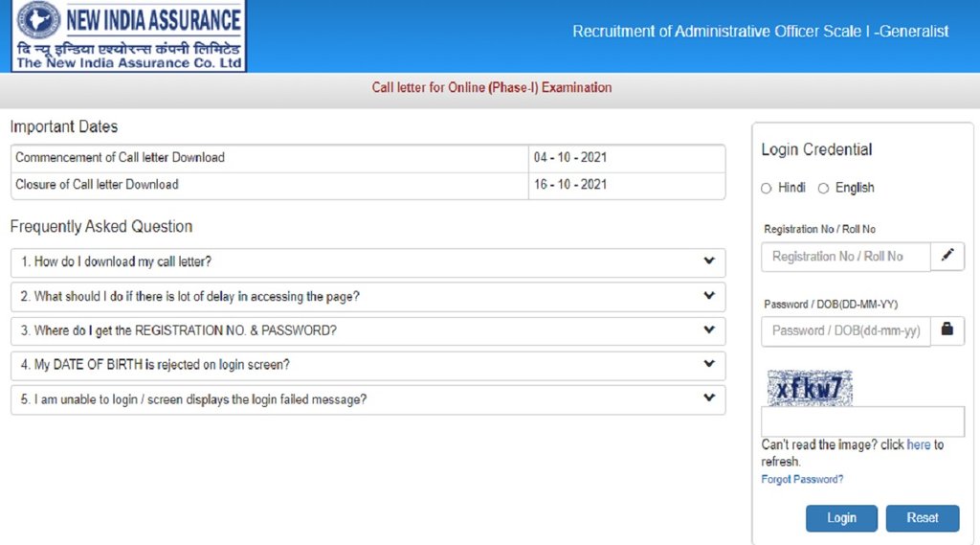Click 'Password / DOB(DD-MM-YY)' label
The width and height of the screenshot is (980, 545).
point(831,304)
